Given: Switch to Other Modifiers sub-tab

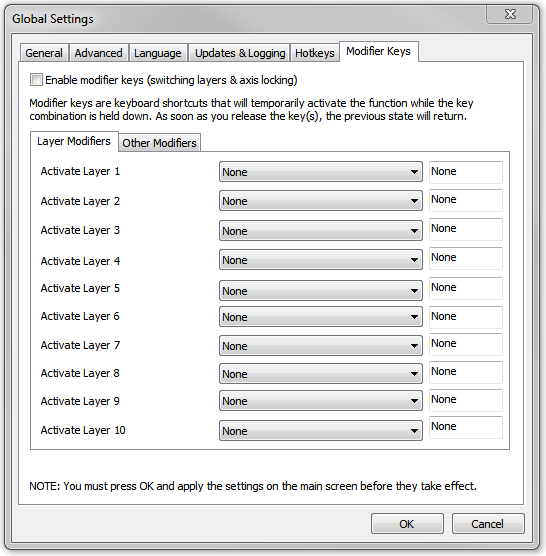Looking at the screenshot, I should pyautogui.click(x=159, y=143).
